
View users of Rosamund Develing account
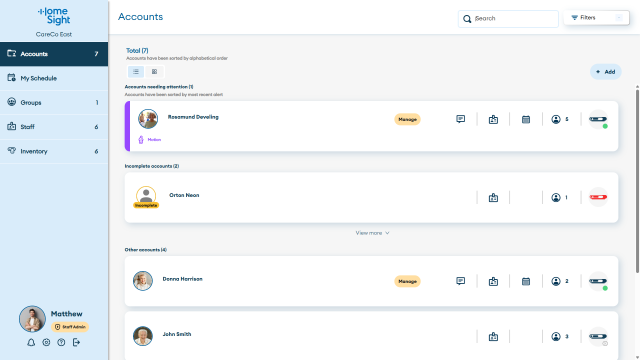tap(560, 119)
